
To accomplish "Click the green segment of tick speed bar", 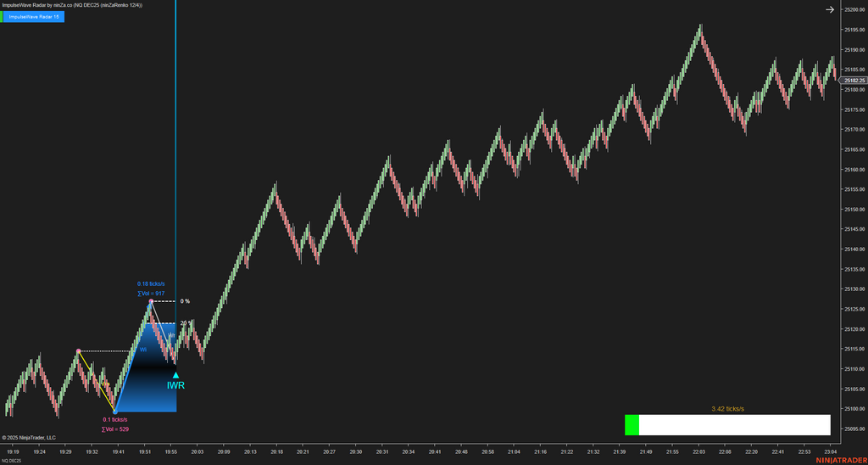I will pos(632,425).
